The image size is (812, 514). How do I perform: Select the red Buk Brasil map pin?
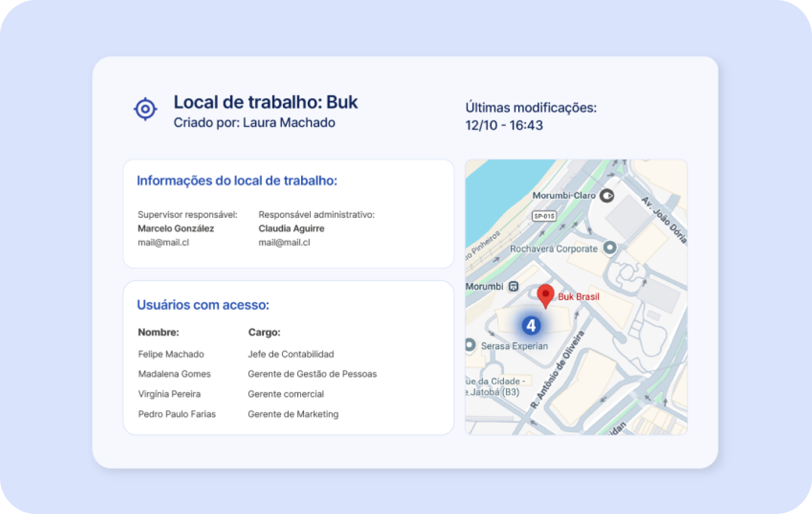545,297
